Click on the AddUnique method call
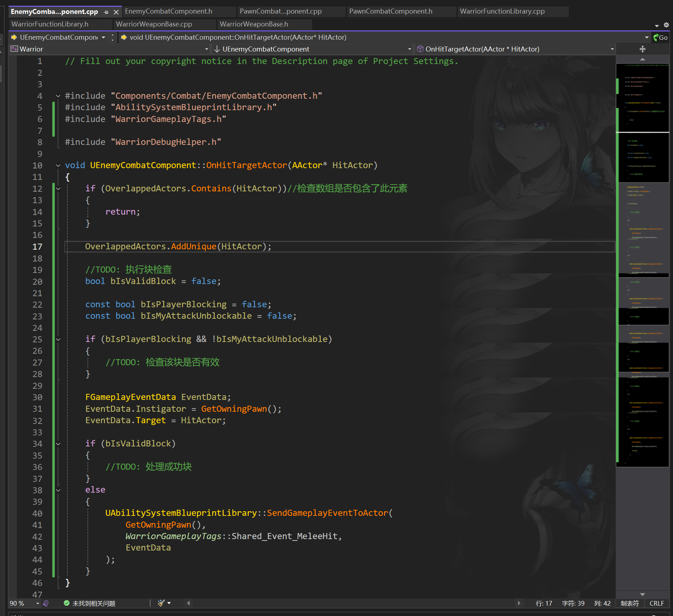Viewport: 673px width, 616px height. (x=194, y=246)
